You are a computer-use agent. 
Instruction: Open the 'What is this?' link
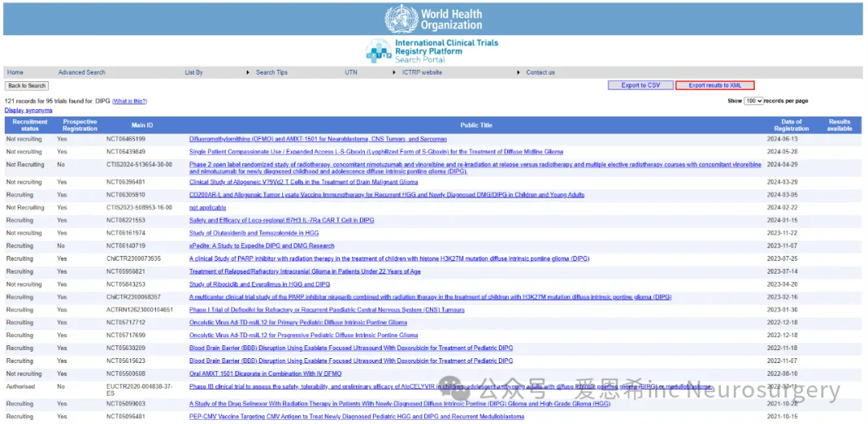pos(129,101)
